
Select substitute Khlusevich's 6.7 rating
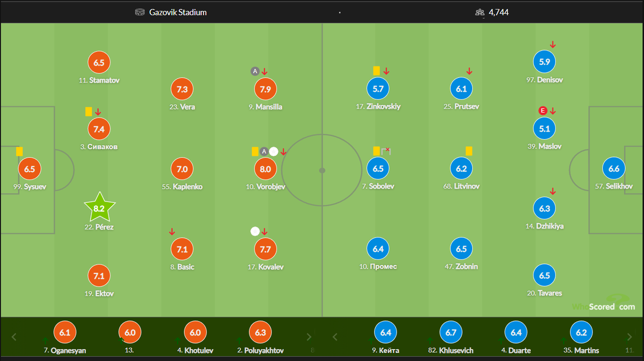451,333
